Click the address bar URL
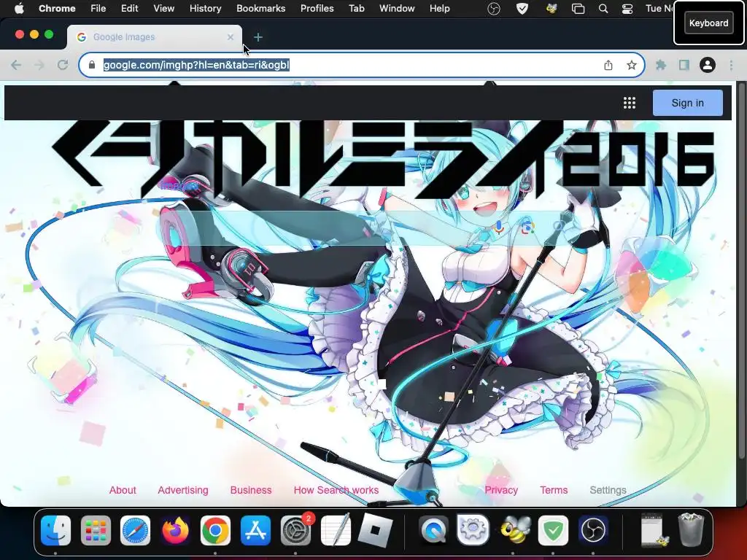 [x=196, y=65]
